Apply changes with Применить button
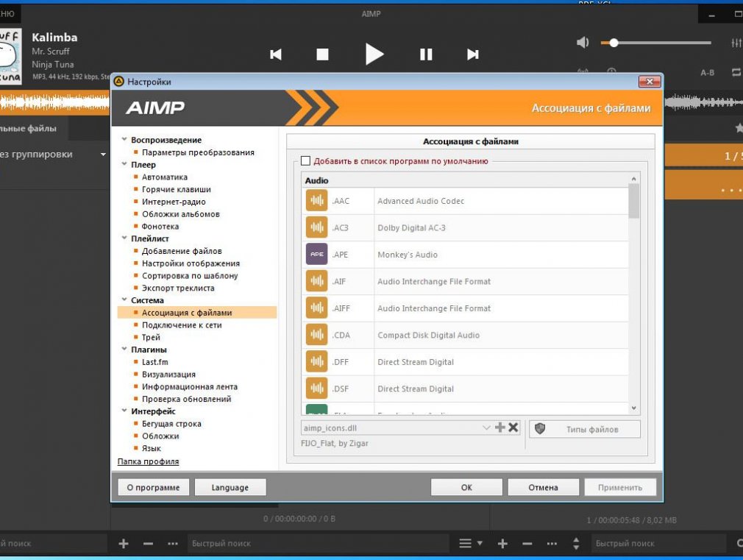The height and width of the screenshot is (560, 743). 620,487
